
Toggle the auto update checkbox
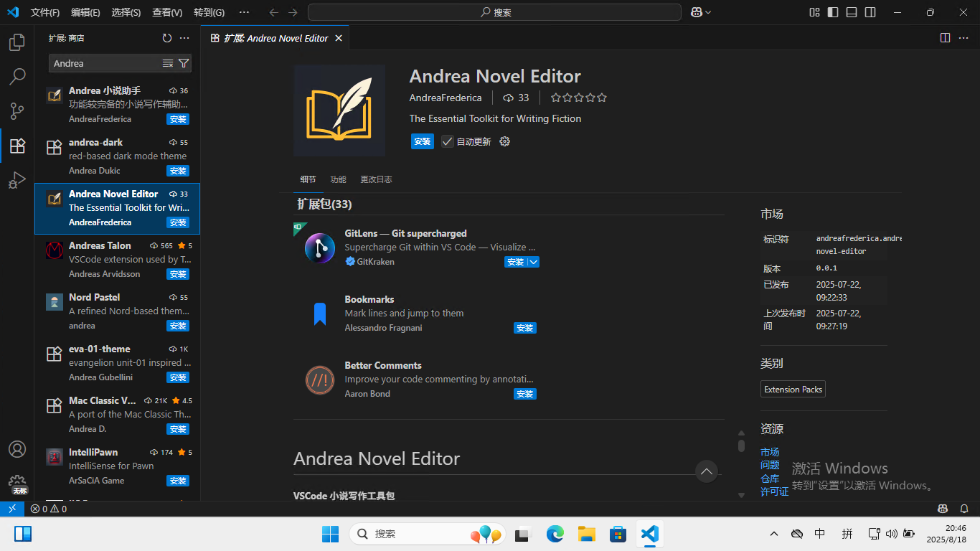click(x=448, y=141)
